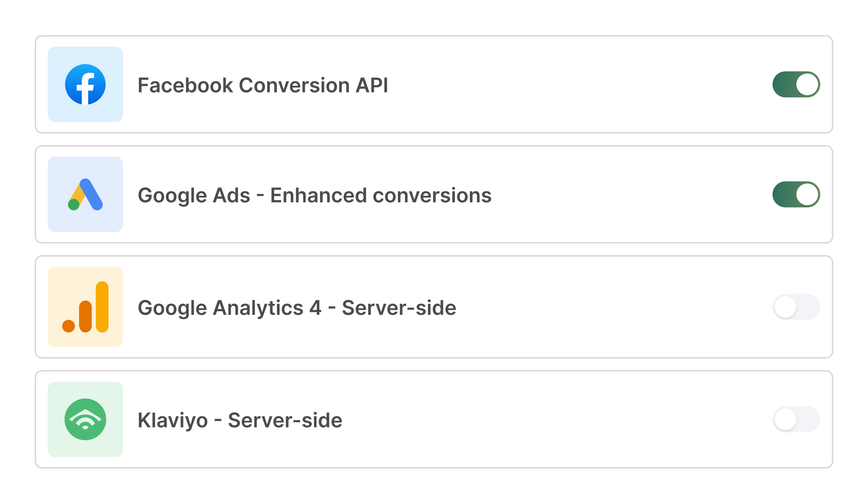Click the Google Analytics bar-chart icon

[x=85, y=307]
